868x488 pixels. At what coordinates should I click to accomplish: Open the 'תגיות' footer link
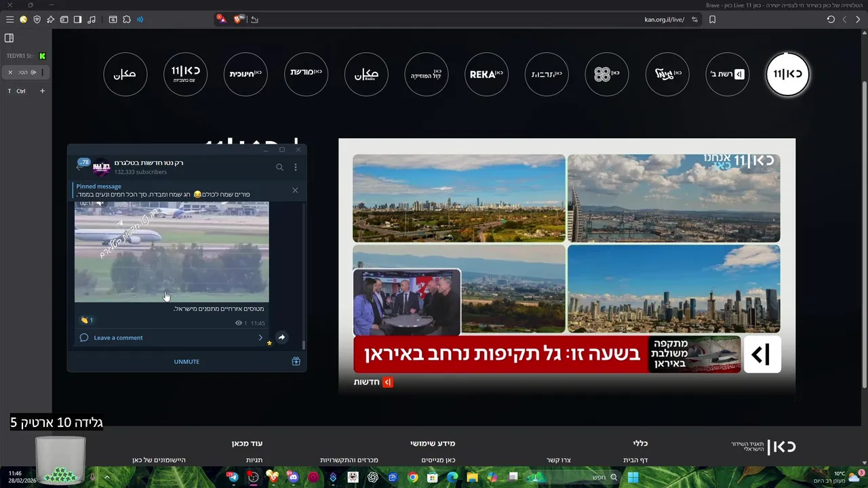(254, 460)
